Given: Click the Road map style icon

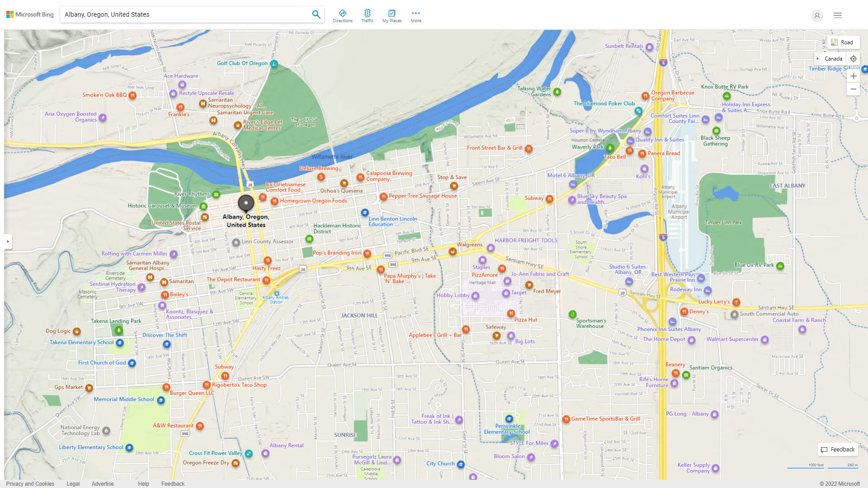Looking at the screenshot, I should [835, 42].
